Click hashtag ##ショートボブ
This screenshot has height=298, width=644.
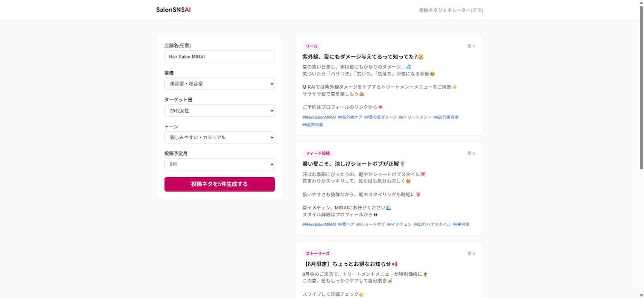[x=371, y=224]
